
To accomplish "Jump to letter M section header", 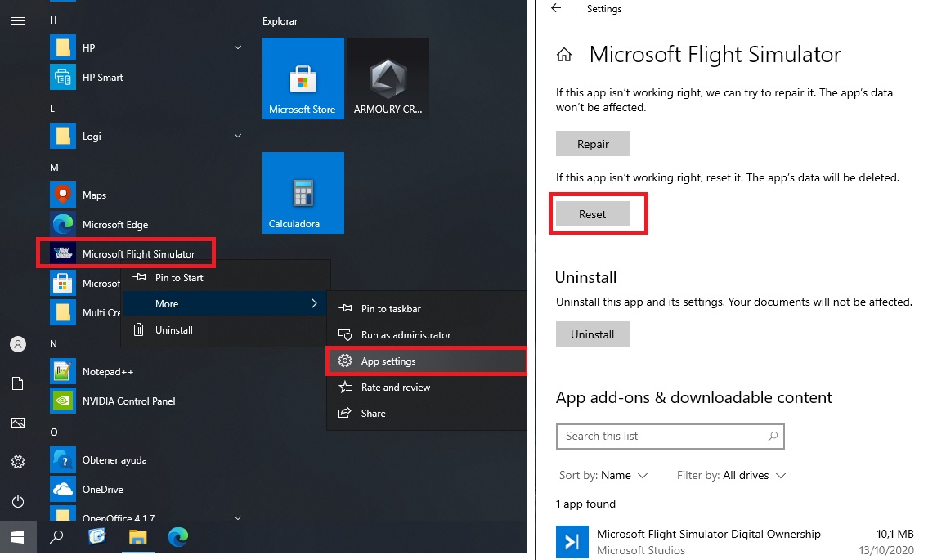I will (x=54, y=167).
